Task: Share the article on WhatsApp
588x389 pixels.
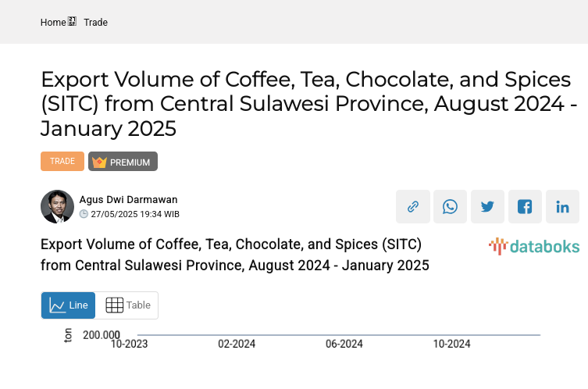Action: coord(451,207)
